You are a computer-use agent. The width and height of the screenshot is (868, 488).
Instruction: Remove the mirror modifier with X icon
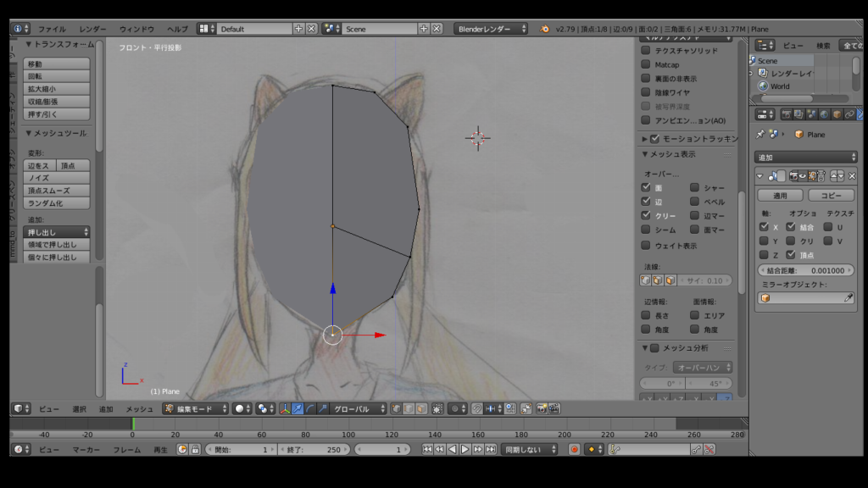coord(851,175)
